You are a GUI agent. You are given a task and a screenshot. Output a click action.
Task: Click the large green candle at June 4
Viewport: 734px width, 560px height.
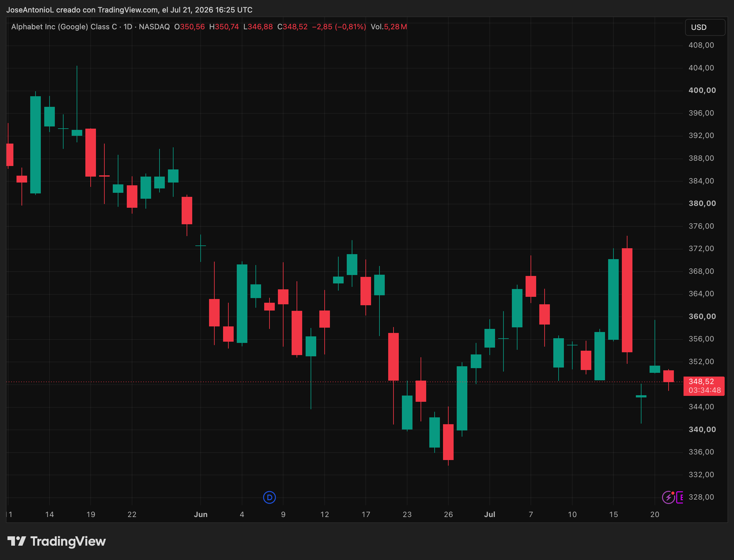click(x=242, y=304)
